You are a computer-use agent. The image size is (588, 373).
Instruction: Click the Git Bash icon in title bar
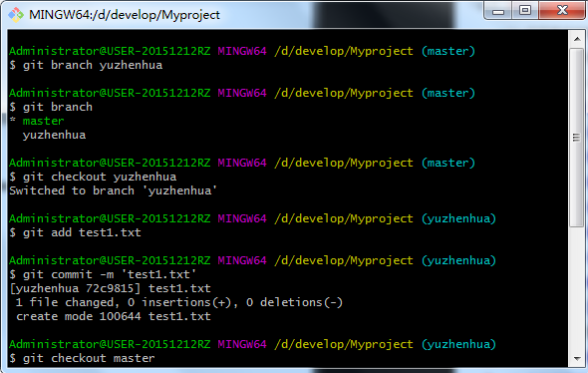point(16,15)
